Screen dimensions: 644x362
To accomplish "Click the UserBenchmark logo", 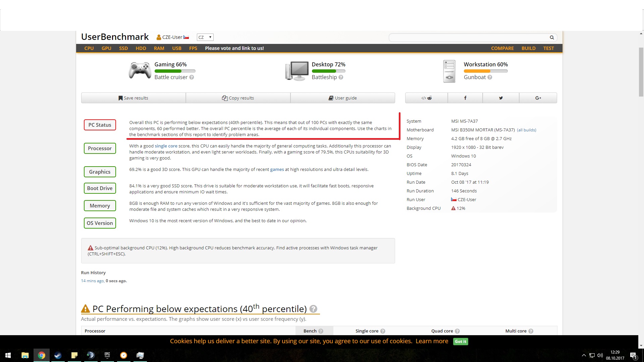I will pos(115,37).
